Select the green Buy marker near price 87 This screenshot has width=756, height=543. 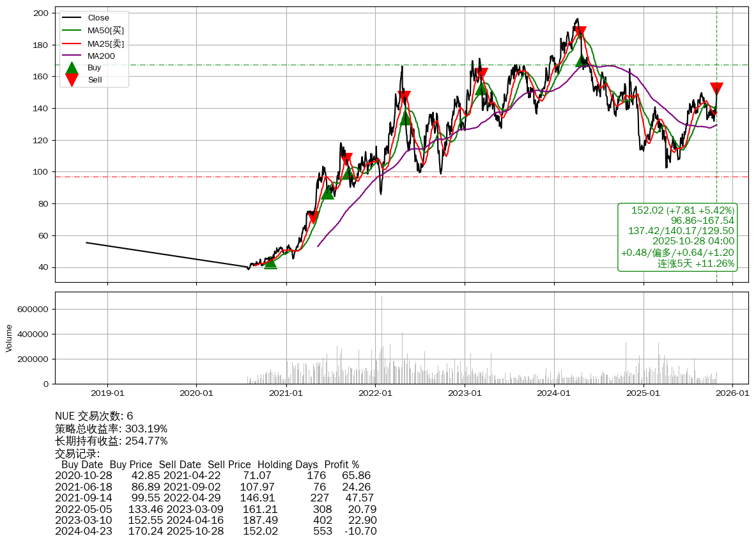coord(327,193)
